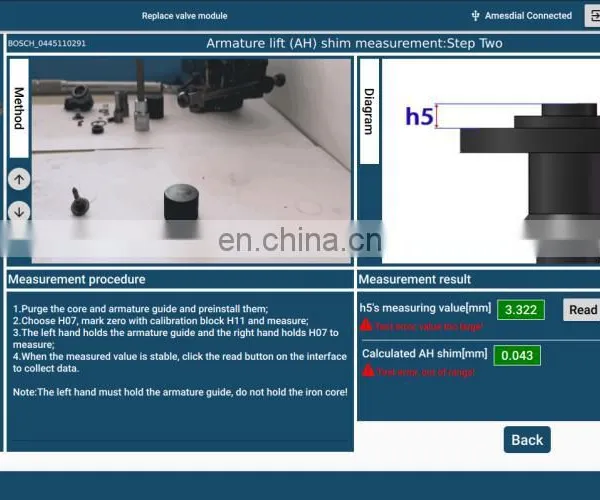Open the Method tab
The height and width of the screenshot is (500, 600).
coord(19,108)
